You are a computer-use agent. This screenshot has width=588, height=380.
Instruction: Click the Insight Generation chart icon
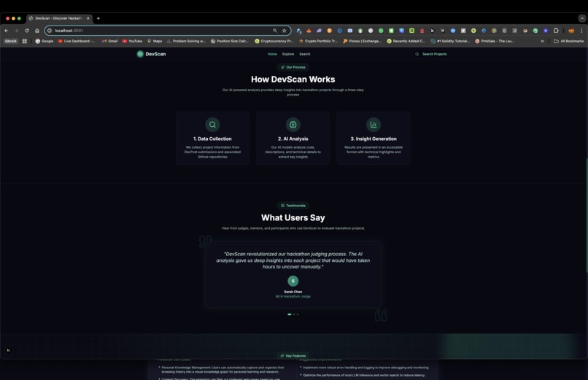point(374,125)
